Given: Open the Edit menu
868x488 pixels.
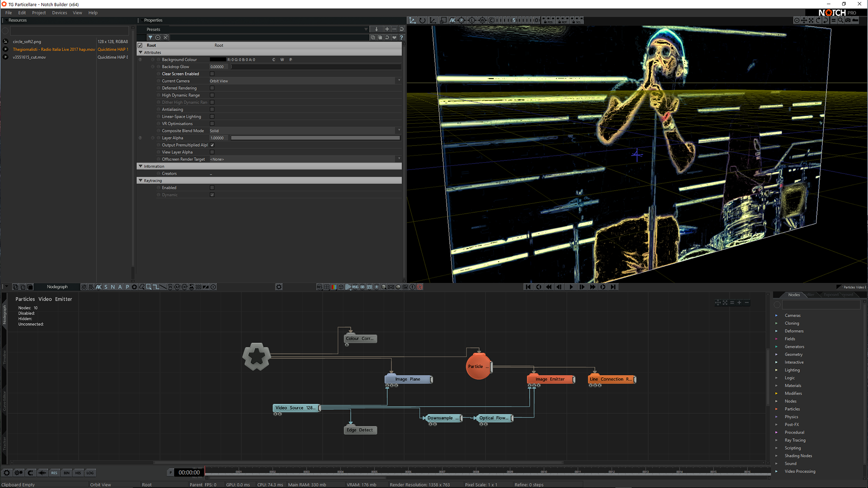Looking at the screenshot, I should (x=22, y=13).
